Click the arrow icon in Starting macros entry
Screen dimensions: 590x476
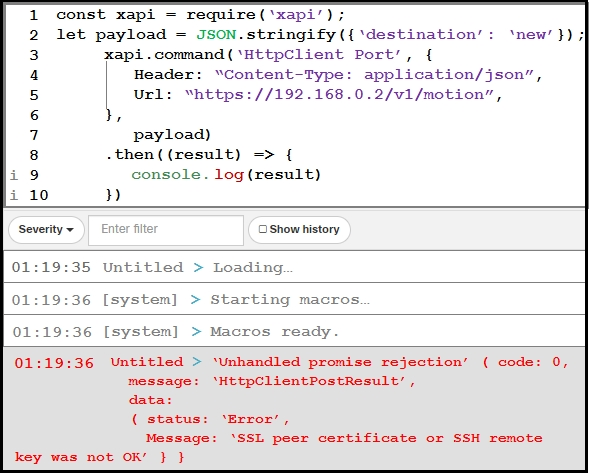[x=195, y=300]
